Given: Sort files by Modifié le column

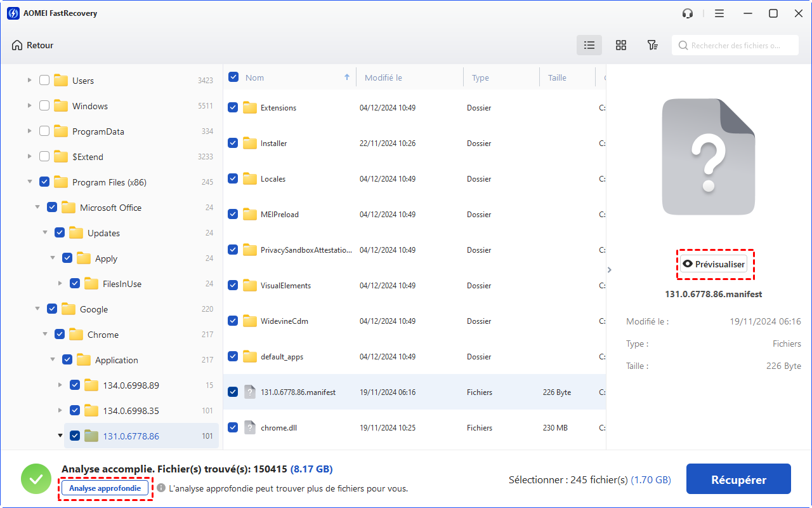Looking at the screenshot, I should pos(383,77).
